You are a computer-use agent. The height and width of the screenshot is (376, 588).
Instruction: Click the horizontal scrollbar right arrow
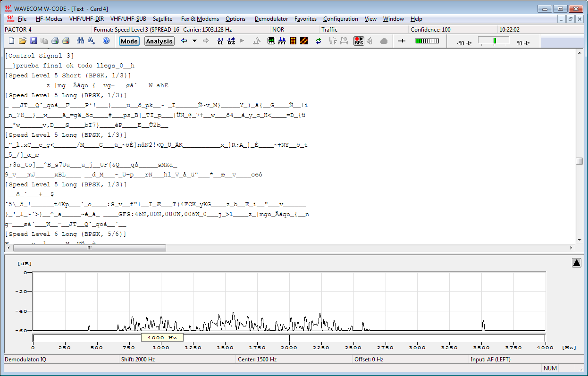(571, 248)
